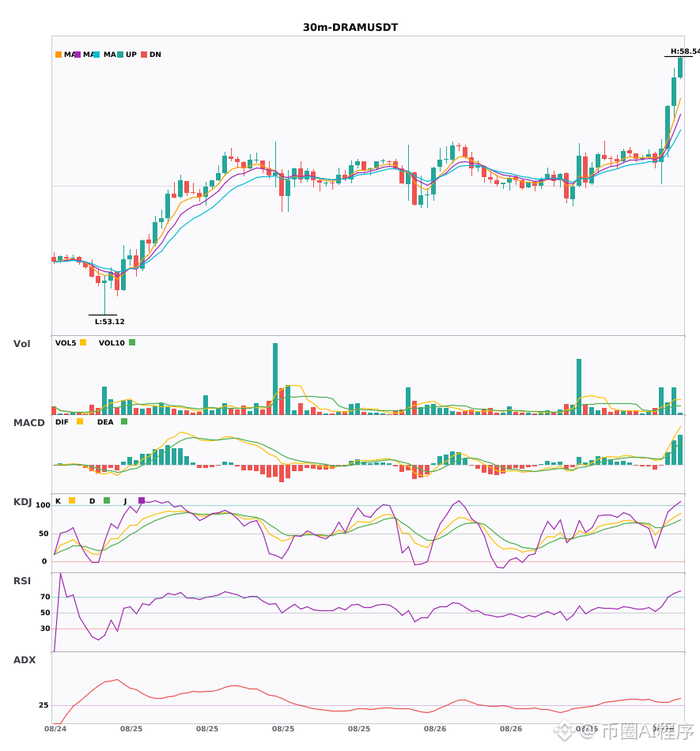
Task: Click the purple J legend swatch
Action: [142, 500]
